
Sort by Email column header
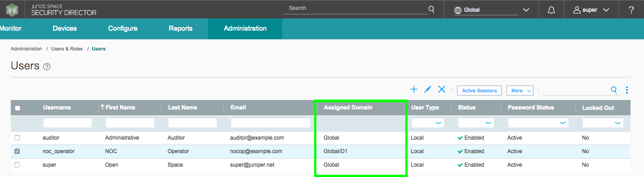(x=238, y=108)
